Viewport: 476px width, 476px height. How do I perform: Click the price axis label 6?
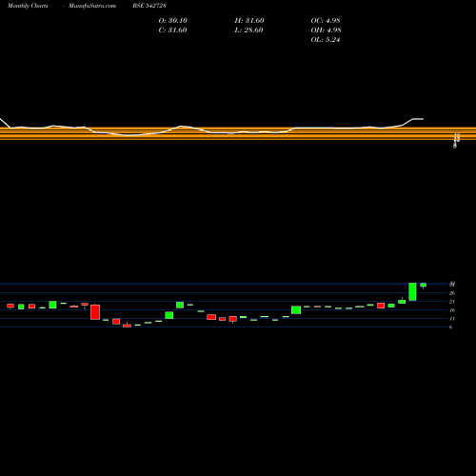point(451,327)
